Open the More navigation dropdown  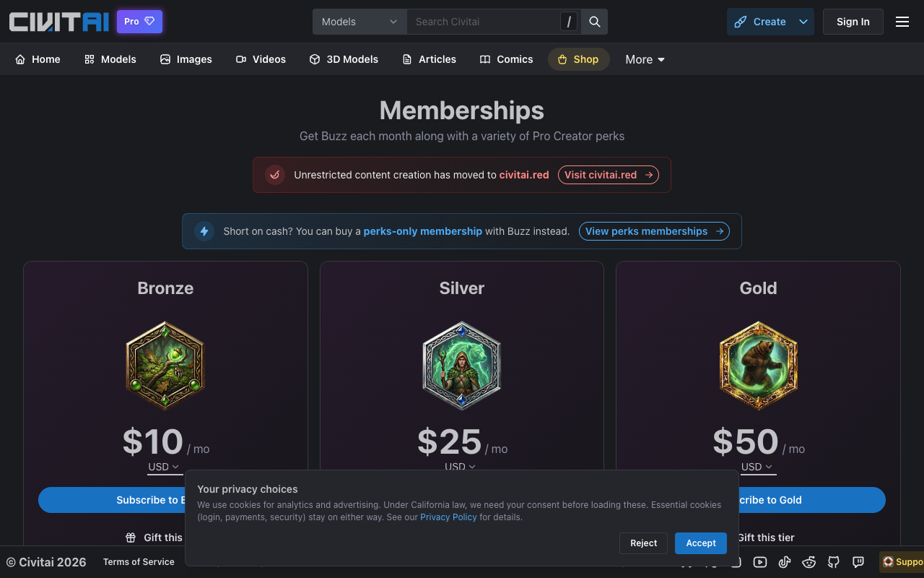(645, 59)
